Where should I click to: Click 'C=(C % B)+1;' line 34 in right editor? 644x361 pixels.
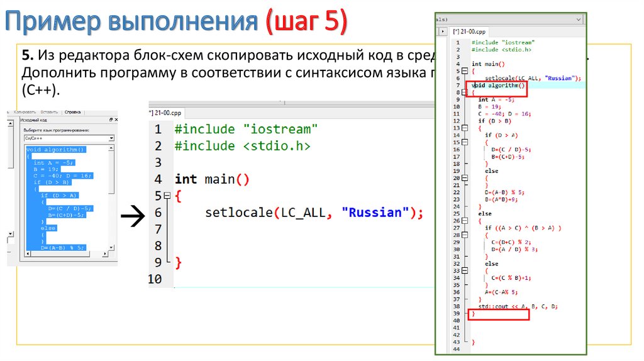pos(511,278)
